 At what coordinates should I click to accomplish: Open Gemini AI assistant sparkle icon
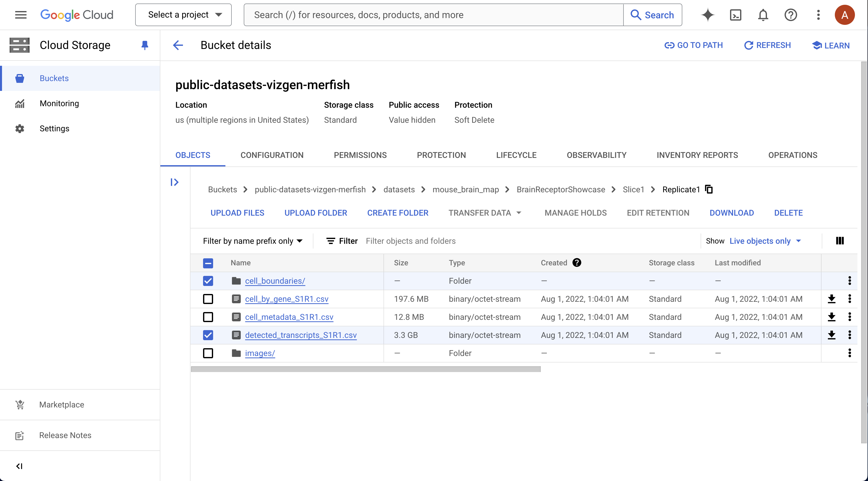pyautogui.click(x=708, y=15)
